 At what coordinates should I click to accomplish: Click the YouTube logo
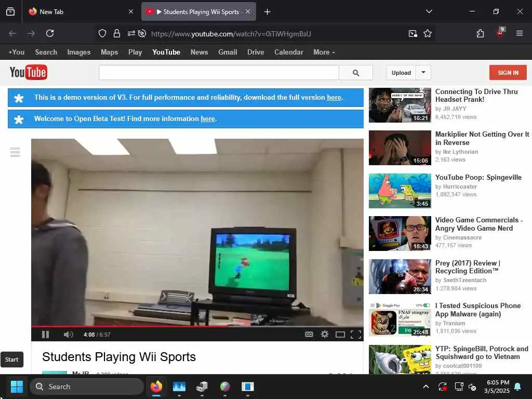(x=28, y=72)
